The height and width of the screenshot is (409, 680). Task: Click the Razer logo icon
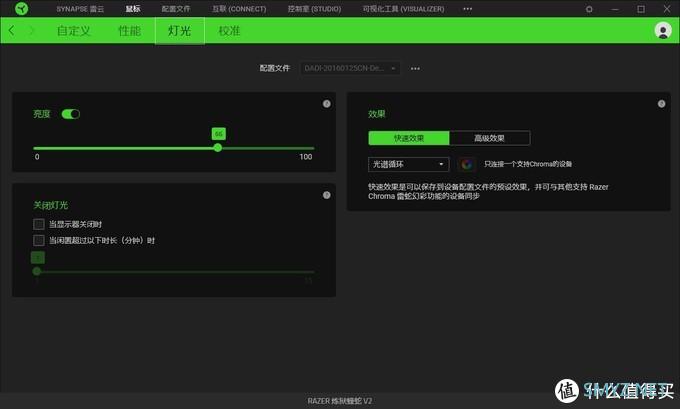[21, 9]
